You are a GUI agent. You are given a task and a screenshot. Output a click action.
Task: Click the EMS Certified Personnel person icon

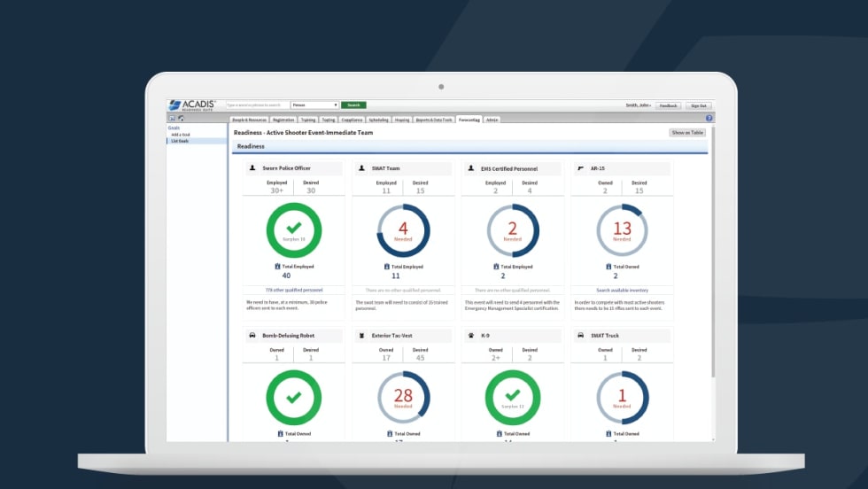click(471, 167)
